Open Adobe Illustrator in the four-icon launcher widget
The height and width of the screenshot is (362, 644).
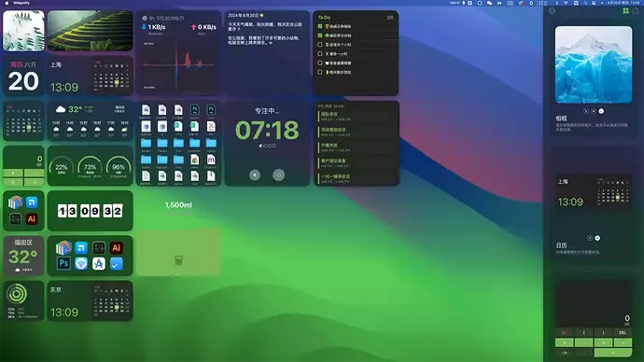32,218
